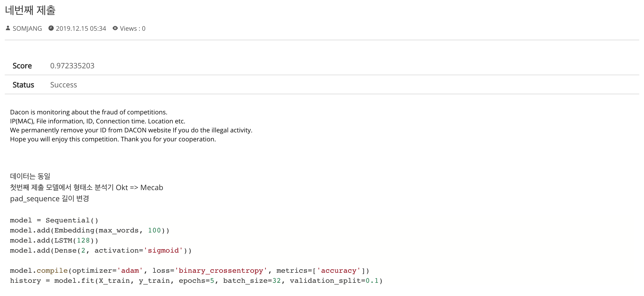This screenshot has width=644, height=296.
Task: Click the author name SOMJANG
Action: 27,29
